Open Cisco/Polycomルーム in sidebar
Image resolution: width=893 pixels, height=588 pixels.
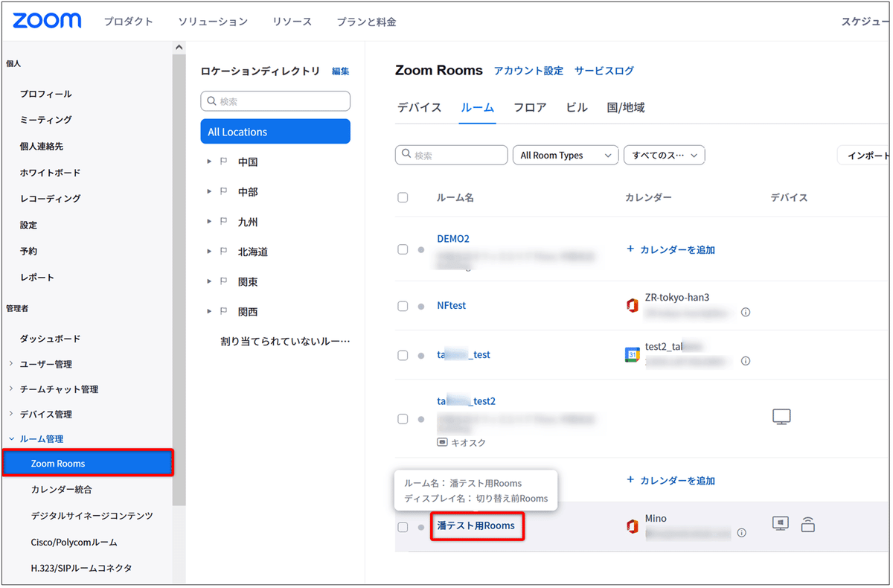[x=74, y=542]
